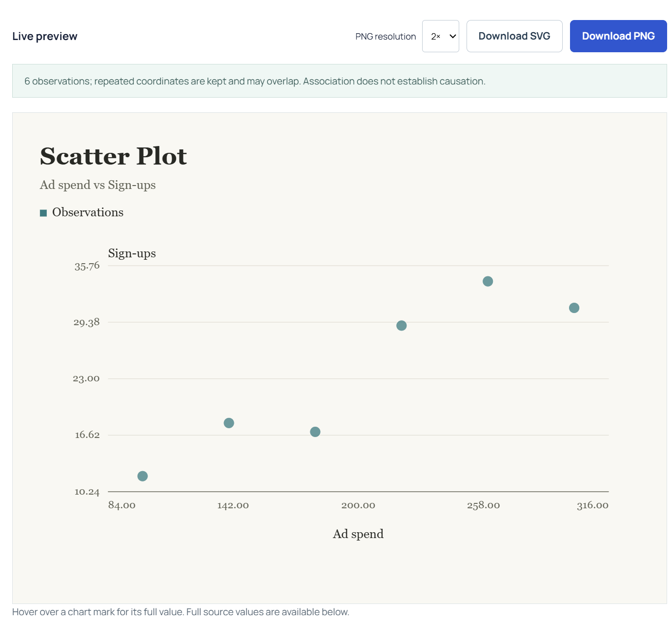Screen dimensions: 672x624
Task: Click the x-axis value 316.00
Action: tap(592, 505)
